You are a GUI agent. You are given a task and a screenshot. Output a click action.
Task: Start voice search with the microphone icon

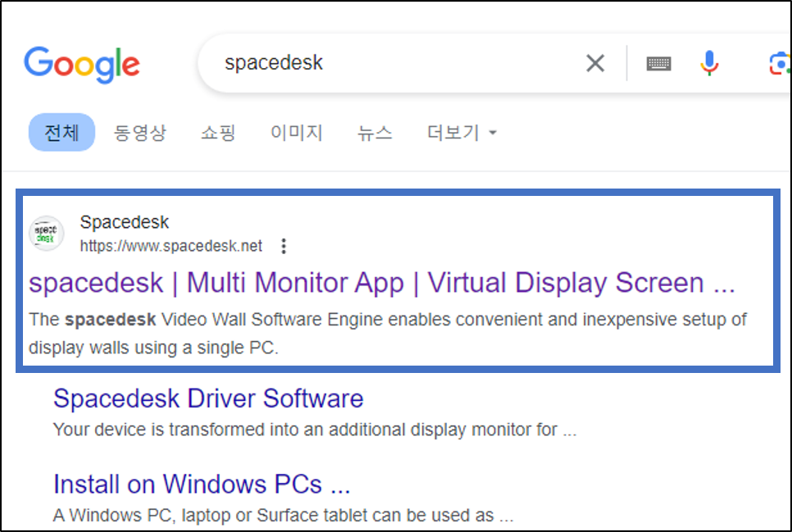coord(708,62)
